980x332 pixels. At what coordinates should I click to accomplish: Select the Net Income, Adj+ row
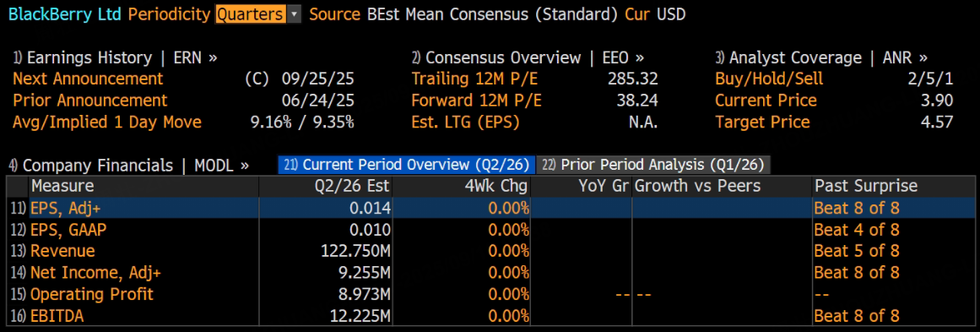coord(490,272)
